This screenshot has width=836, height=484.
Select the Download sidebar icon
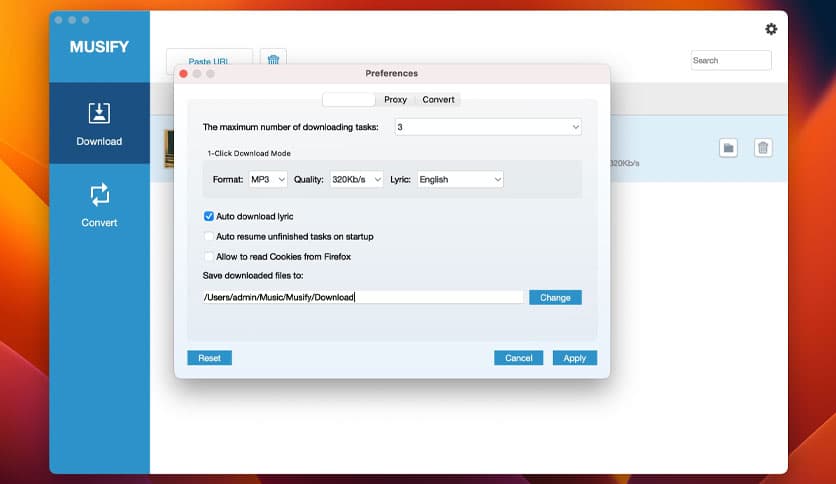point(99,123)
